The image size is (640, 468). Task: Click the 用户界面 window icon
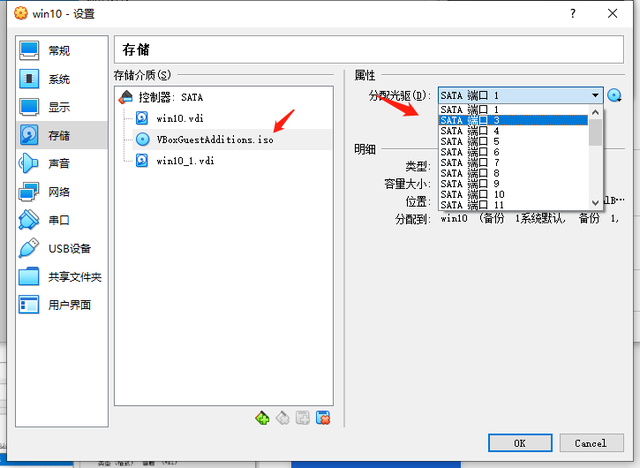click(x=29, y=305)
